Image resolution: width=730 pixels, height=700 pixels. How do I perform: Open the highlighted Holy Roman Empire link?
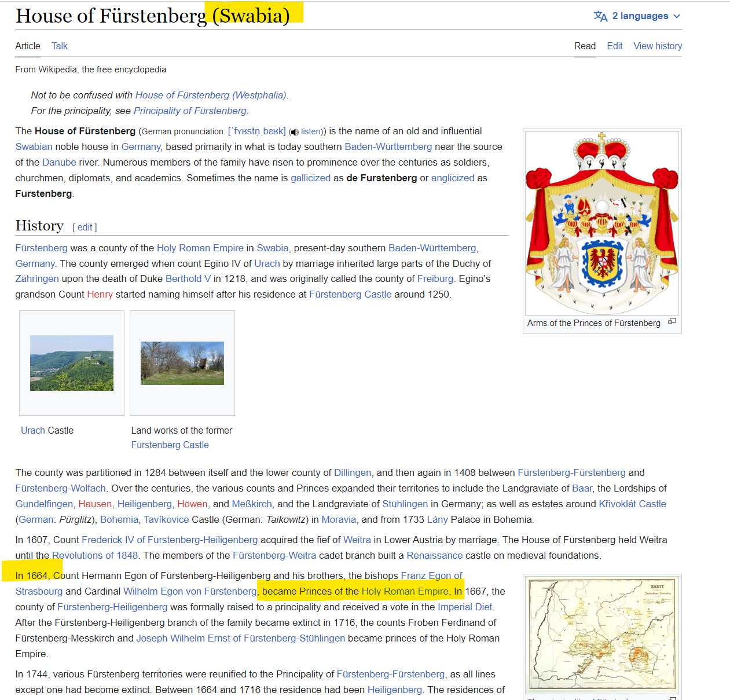click(405, 591)
